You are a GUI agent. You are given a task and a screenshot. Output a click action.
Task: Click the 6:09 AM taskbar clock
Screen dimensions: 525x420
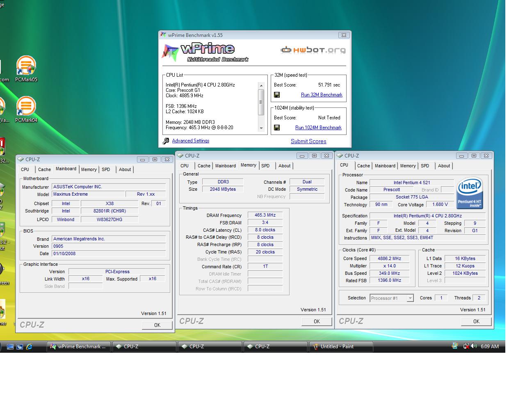click(x=490, y=347)
